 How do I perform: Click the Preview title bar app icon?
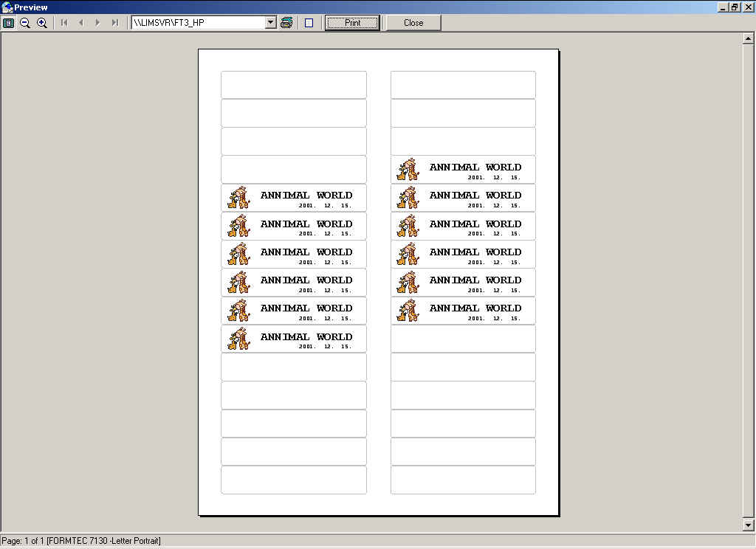[7, 7]
